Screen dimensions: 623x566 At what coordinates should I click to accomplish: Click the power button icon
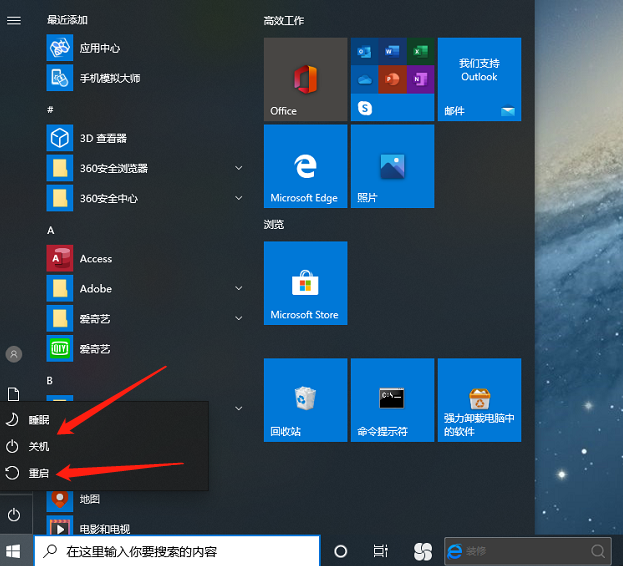[14, 515]
